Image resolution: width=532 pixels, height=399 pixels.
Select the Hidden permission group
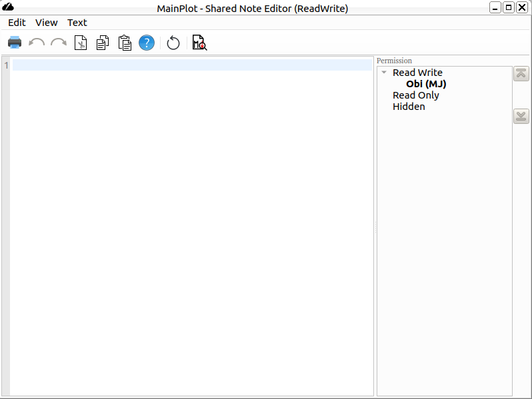click(x=409, y=107)
